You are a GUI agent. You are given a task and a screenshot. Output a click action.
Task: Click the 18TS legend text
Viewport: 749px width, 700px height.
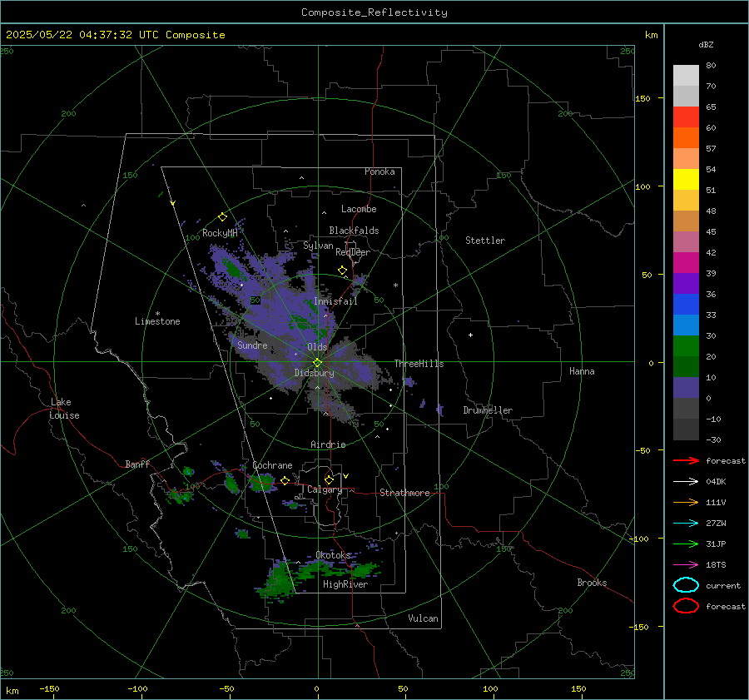coord(716,565)
